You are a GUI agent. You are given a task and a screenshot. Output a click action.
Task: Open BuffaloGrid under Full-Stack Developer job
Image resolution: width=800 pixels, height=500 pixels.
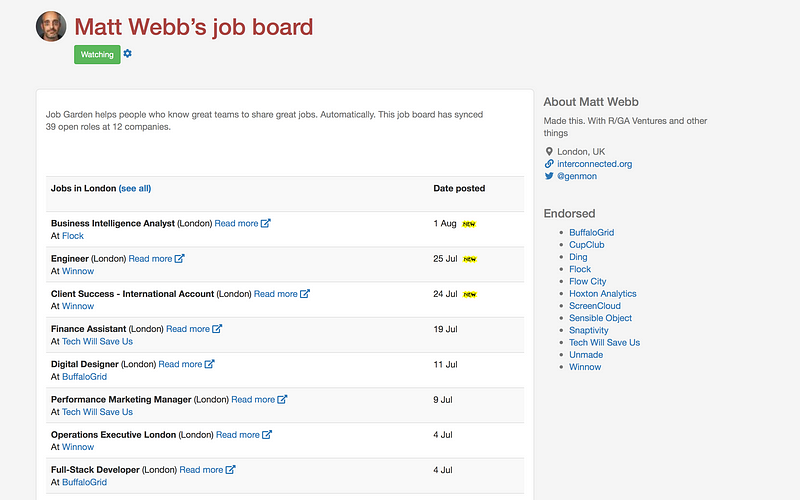[x=85, y=482]
